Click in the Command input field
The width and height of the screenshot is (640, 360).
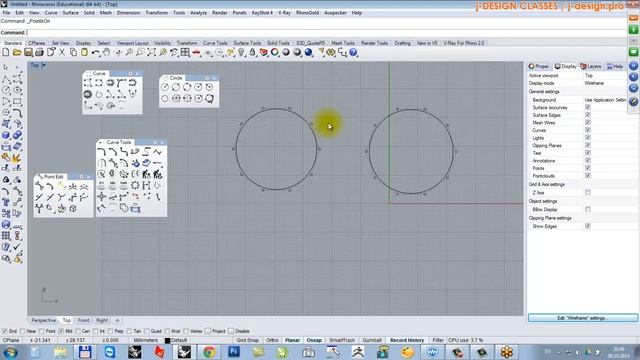tap(327, 33)
